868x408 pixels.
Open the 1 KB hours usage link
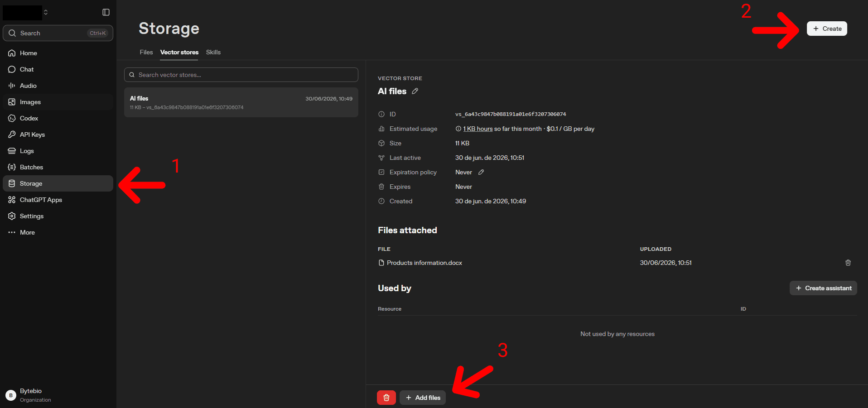pos(477,129)
